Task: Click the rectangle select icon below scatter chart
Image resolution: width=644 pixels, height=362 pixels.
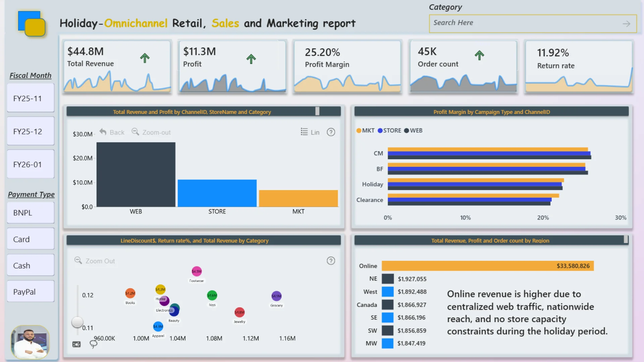Action: 76,344
